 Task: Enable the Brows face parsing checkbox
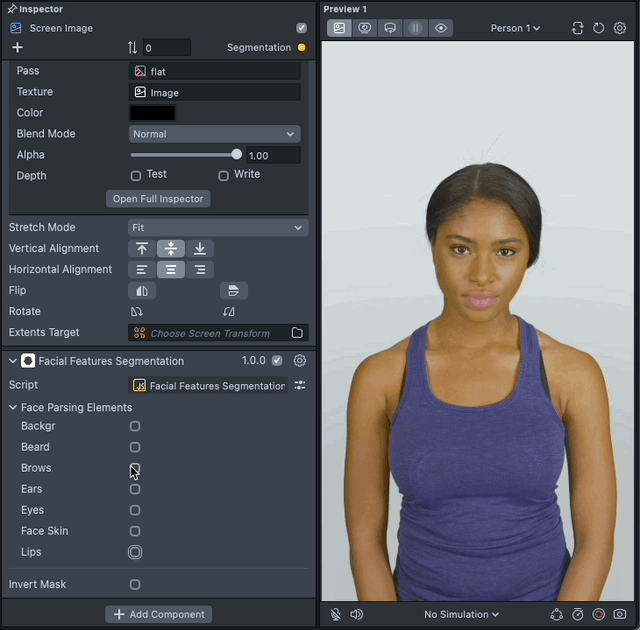coord(135,468)
